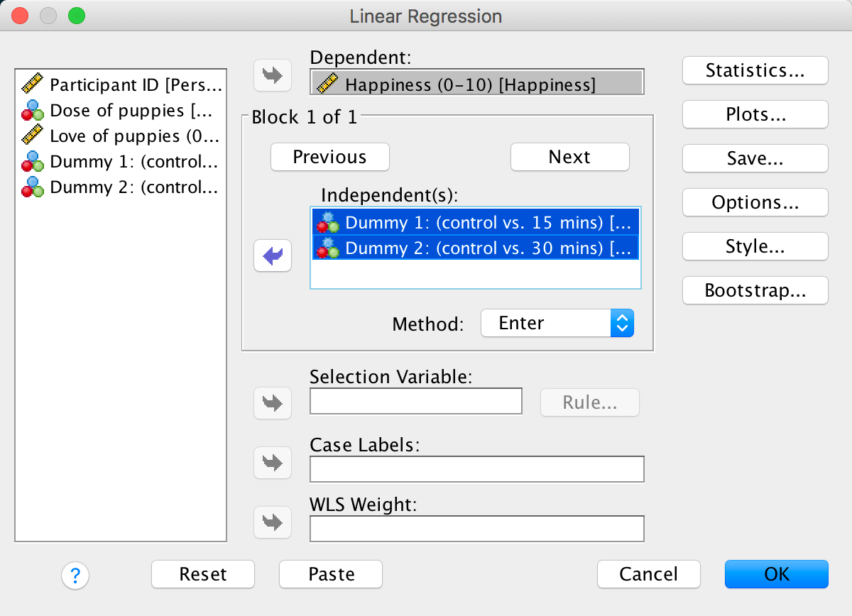Click the Case Labels input field
The height and width of the screenshot is (616, 852).
476,469
